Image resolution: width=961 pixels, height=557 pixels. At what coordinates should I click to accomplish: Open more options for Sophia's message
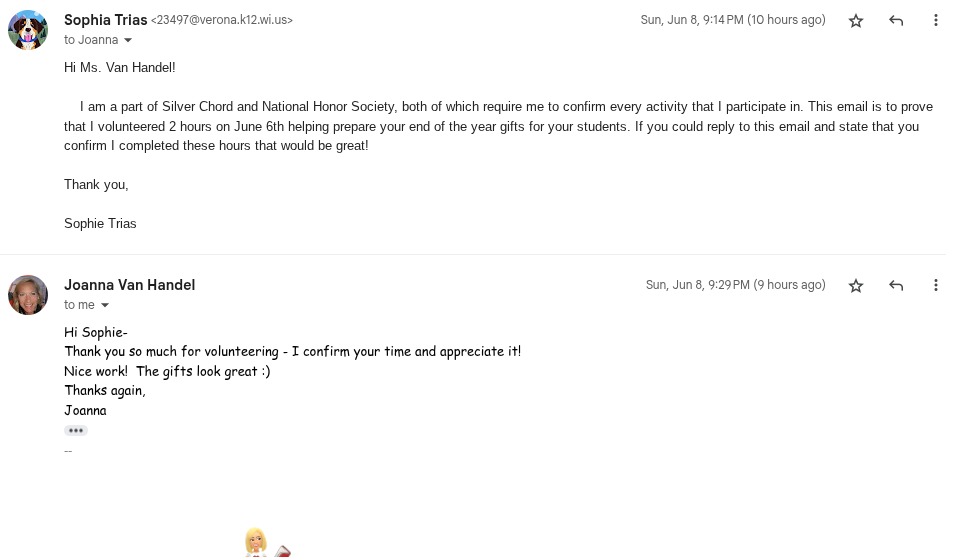point(935,20)
